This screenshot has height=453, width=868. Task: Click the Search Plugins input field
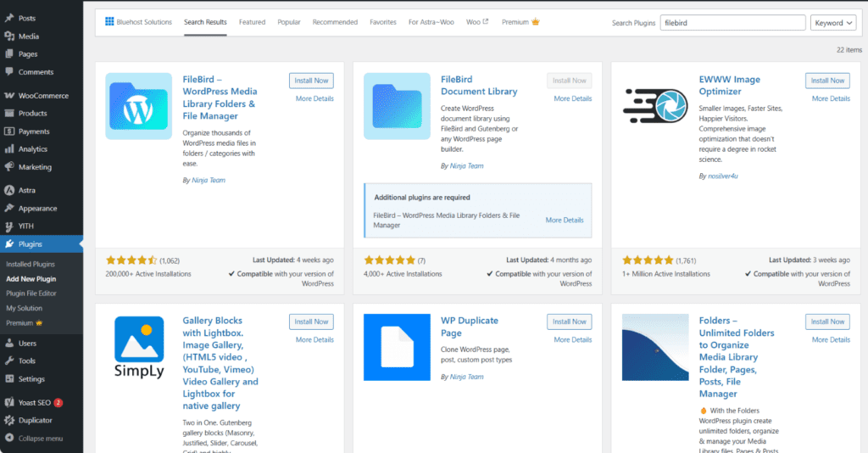coord(733,23)
